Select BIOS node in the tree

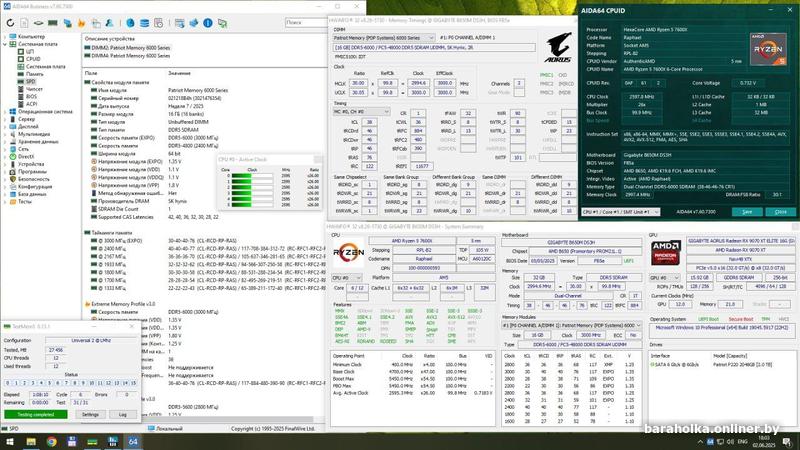tap(31, 96)
